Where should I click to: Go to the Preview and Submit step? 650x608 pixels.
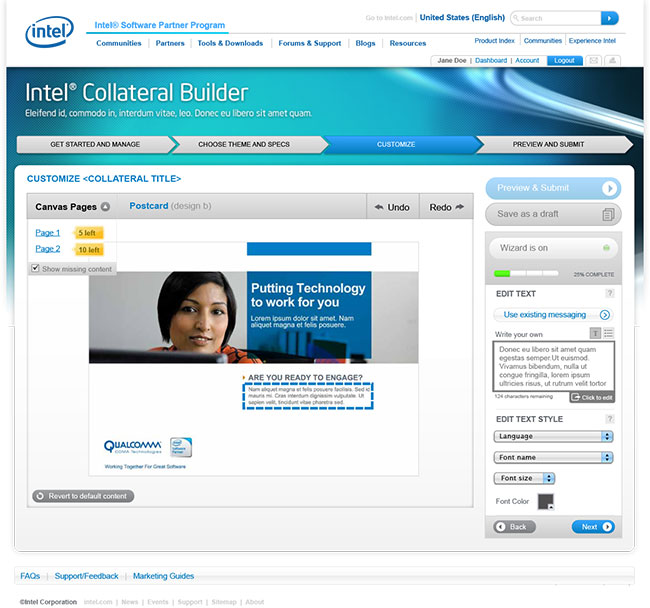click(x=548, y=144)
